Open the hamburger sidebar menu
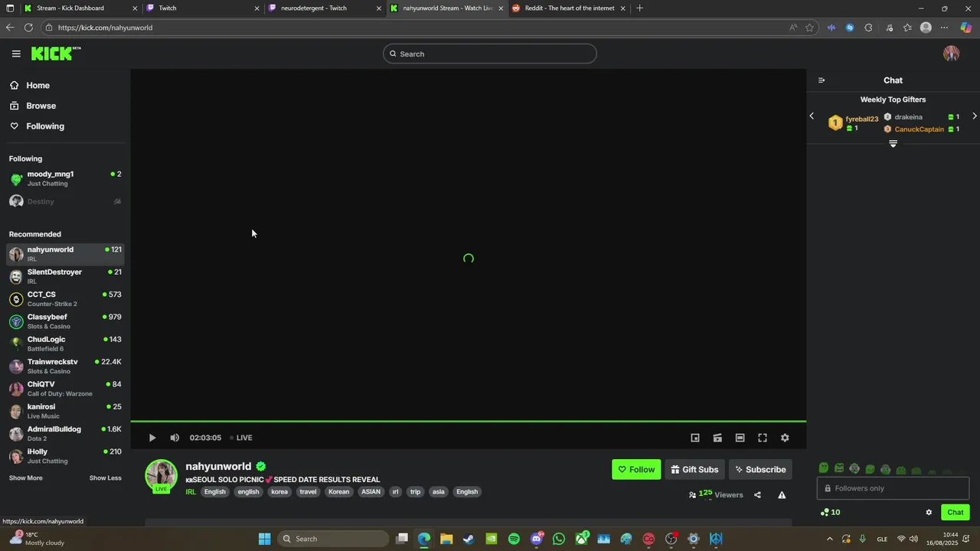 [16, 54]
